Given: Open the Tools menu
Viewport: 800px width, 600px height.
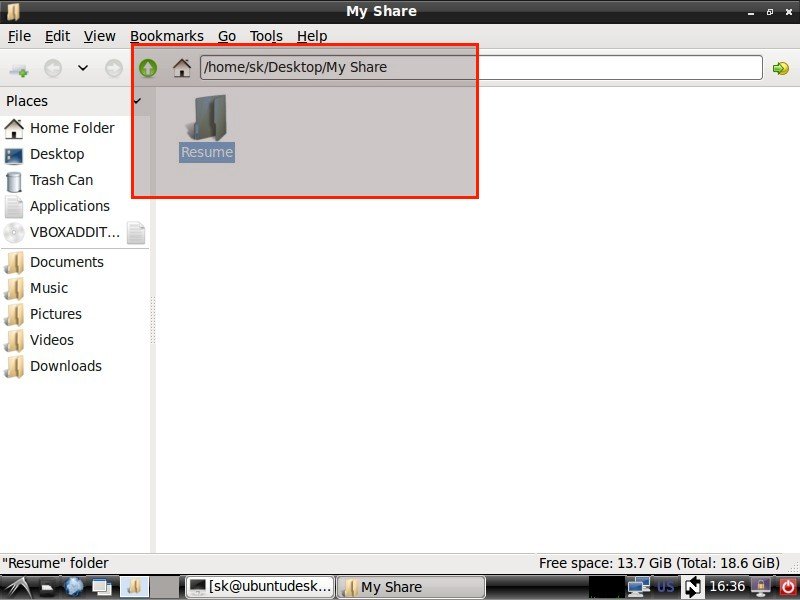Looking at the screenshot, I should point(266,36).
